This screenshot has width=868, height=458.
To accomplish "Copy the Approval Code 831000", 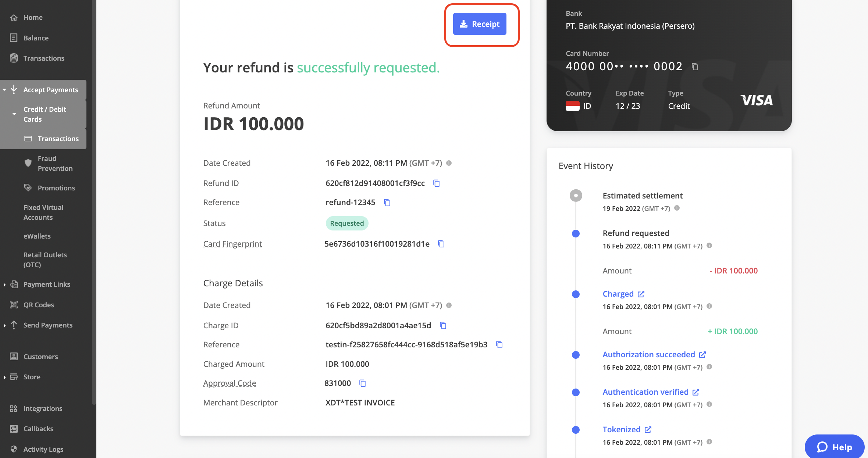I will [x=362, y=383].
